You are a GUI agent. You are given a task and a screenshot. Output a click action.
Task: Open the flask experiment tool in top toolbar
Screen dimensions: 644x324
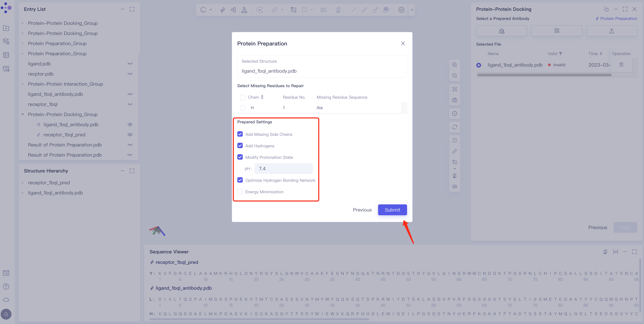[244, 10]
